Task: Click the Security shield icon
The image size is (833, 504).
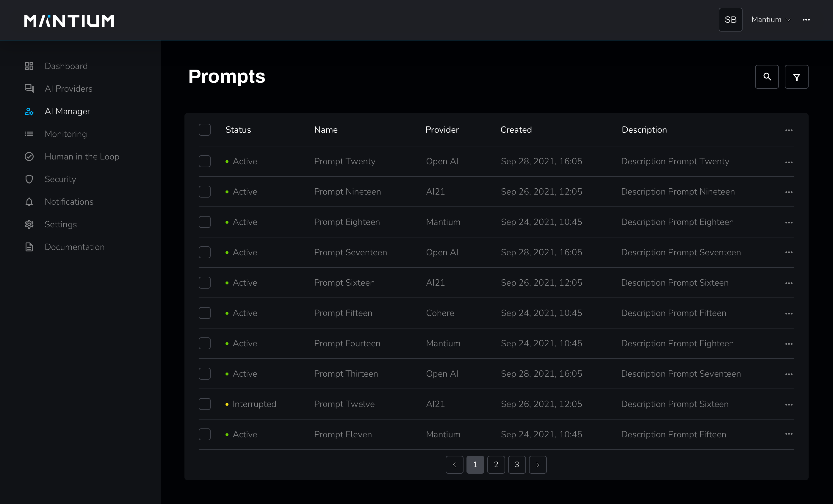Action: (x=29, y=179)
